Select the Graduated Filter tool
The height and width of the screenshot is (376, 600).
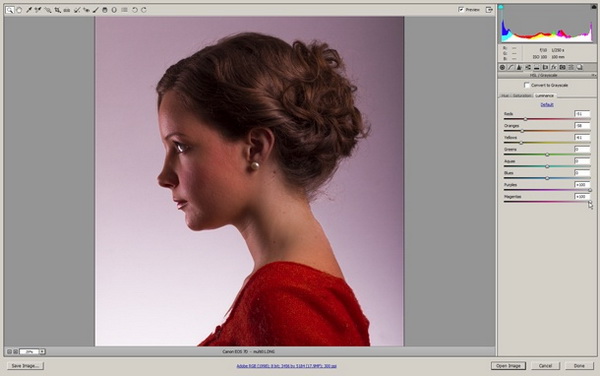click(x=105, y=10)
